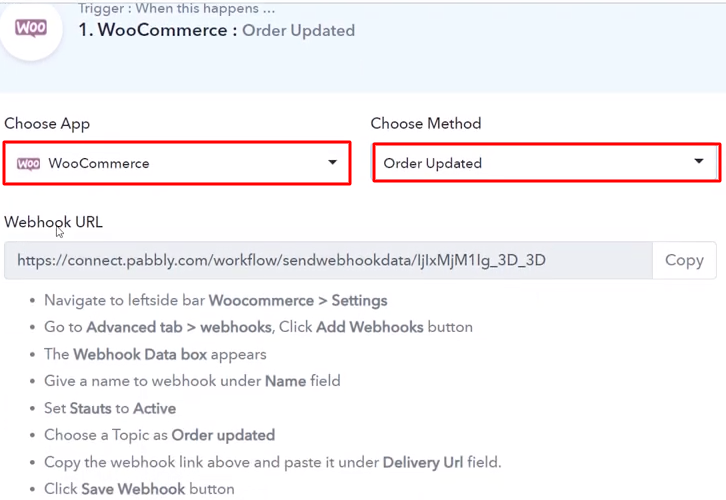Click the 'Go to Advanced tab > webhooks' instruction
The height and width of the screenshot is (500, 726).
pyautogui.click(x=258, y=327)
